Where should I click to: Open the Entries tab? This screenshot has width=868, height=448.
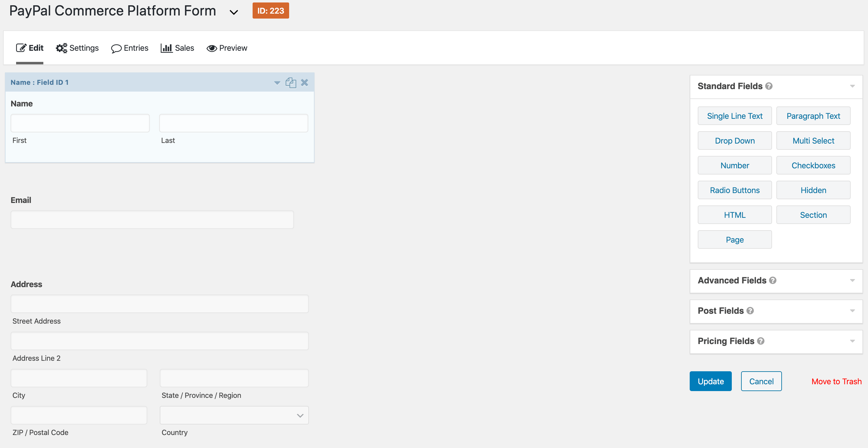point(130,48)
